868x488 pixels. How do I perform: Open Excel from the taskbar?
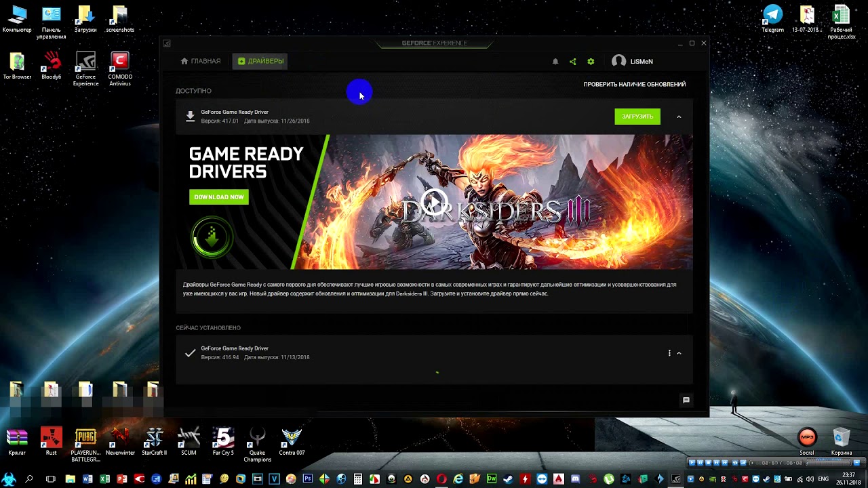(104, 479)
